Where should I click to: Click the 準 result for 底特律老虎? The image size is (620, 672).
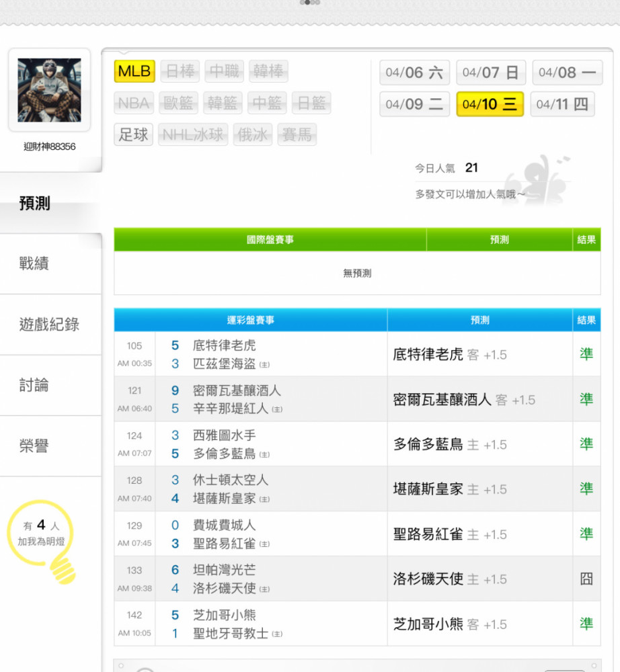pos(586,354)
